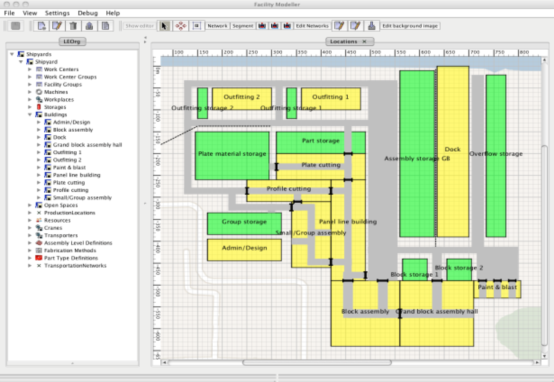Click the zoom-to-fit frame toolbar icon

(197, 26)
